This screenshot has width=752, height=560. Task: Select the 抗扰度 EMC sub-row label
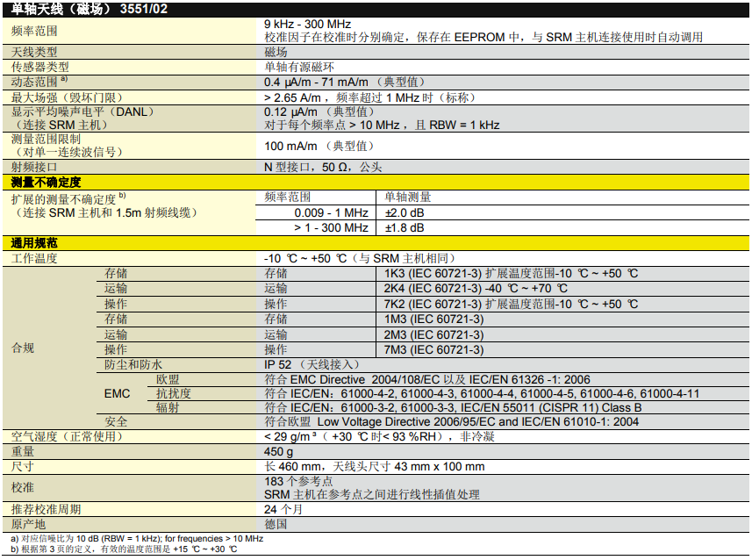coord(174,394)
